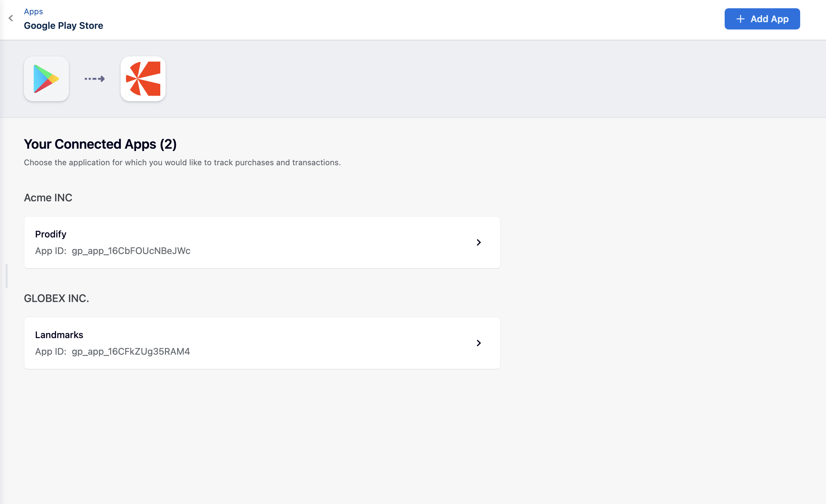Click the Your Connected Apps (2) heading
Image resolution: width=826 pixels, height=504 pixels.
tap(100, 144)
